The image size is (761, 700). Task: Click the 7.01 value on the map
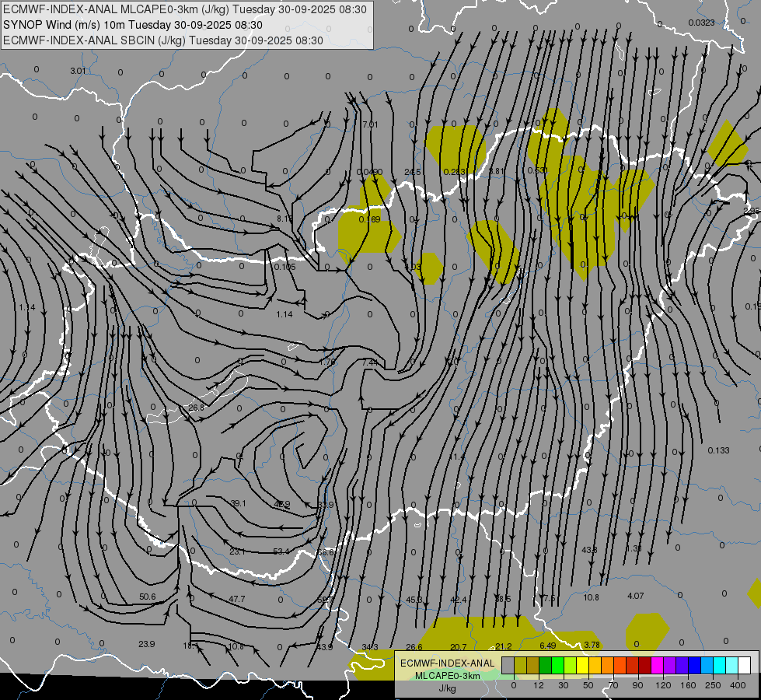[x=370, y=124]
